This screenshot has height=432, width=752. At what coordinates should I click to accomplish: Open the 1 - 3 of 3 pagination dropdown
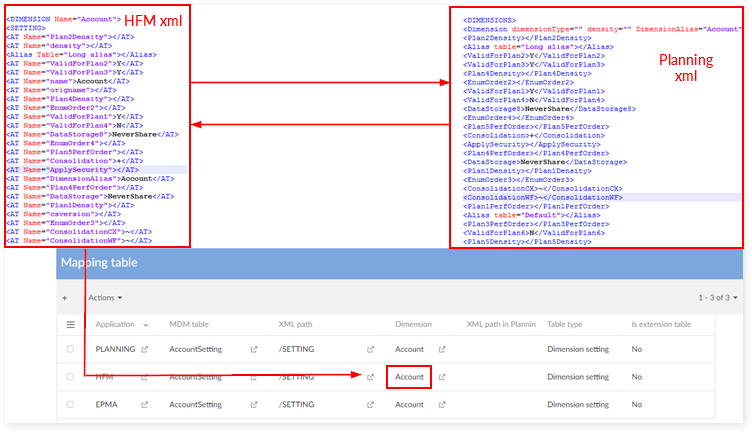click(x=717, y=298)
